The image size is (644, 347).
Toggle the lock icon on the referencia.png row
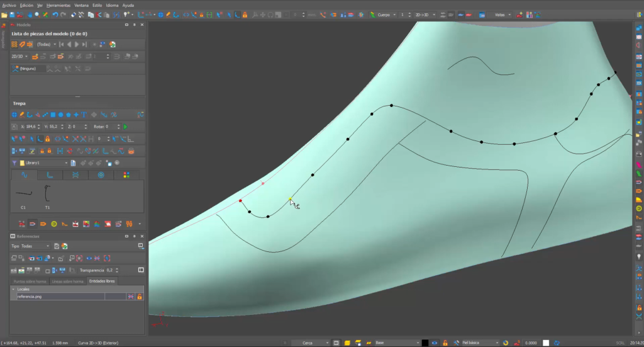click(140, 296)
